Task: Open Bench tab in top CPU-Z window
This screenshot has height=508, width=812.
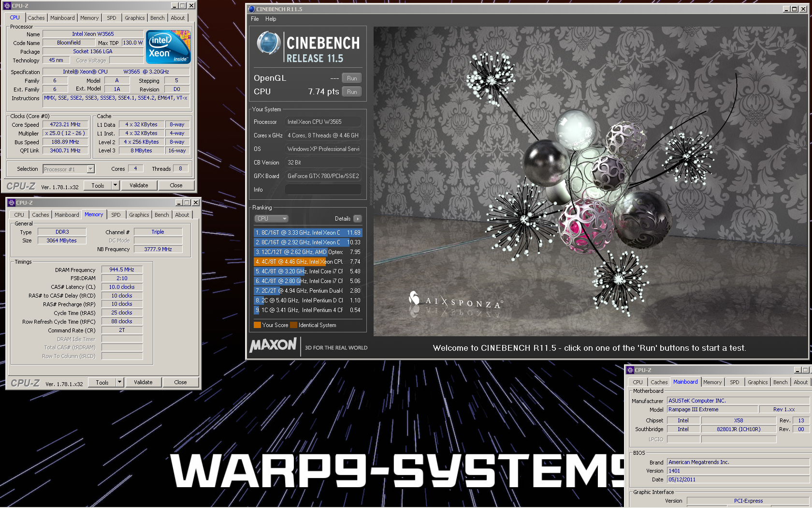Action: coord(157,18)
